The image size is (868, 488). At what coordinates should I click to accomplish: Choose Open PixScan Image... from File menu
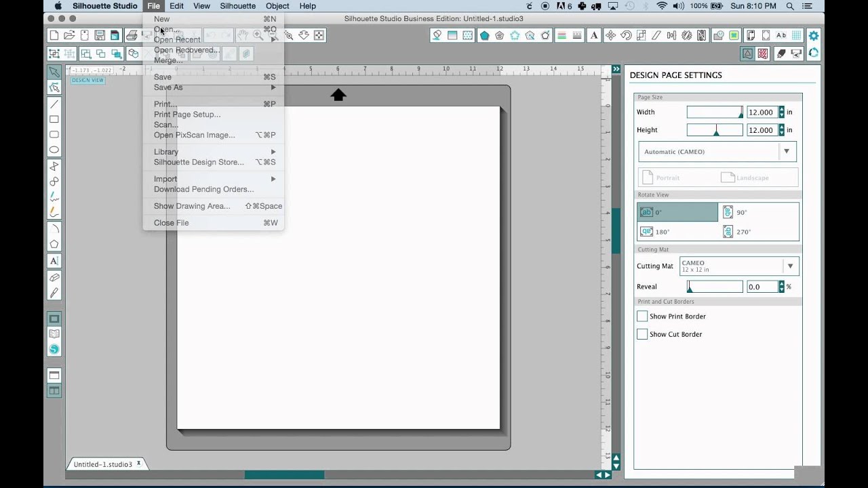pyautogui.click(x=213, y=135)
